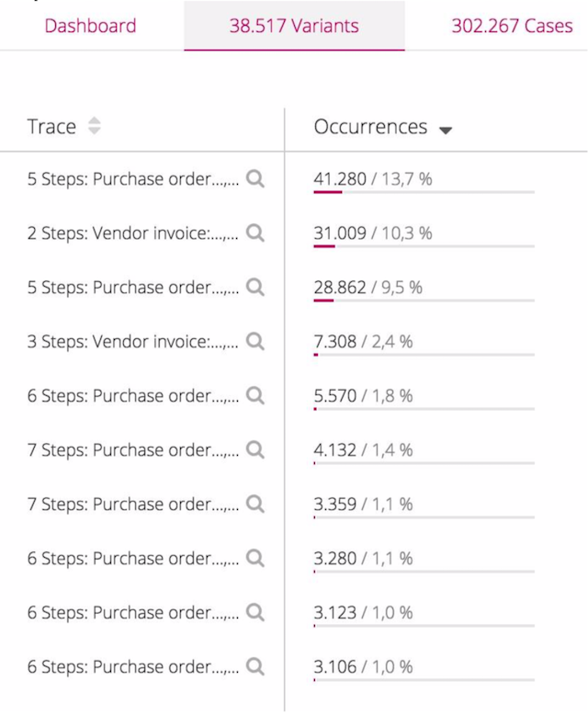588x715 pixels.
Task: Open magnifier for trace with 3.280 occurrences
Action: (255, 559)
